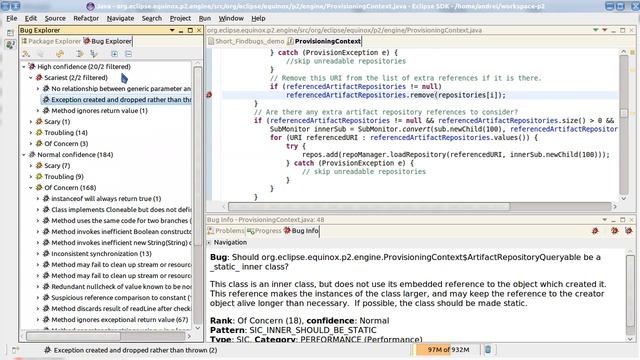Open the Window menu
Viewport: 640px width, 360px height.
pyautogui.click(x=231, y=18)
